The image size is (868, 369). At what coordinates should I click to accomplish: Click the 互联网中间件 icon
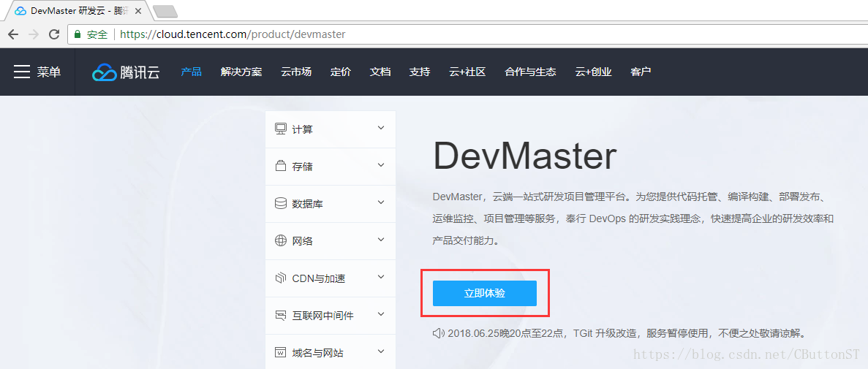[281, 316]
